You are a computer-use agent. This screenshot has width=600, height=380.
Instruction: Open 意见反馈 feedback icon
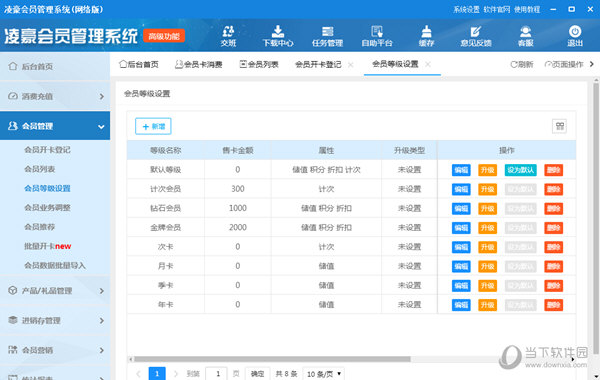click(x=476, y=36)
